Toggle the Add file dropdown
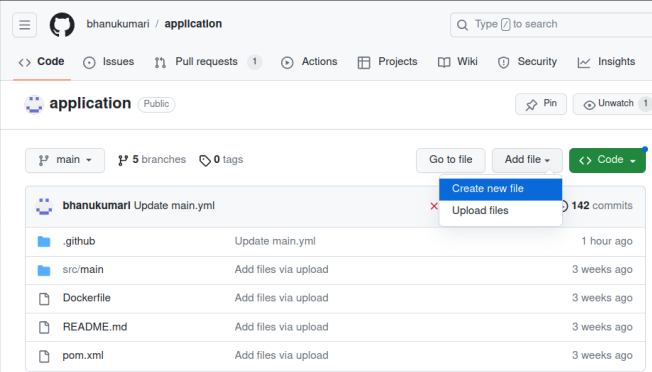The height and width of the screenshot is (372, 652). 527,160
